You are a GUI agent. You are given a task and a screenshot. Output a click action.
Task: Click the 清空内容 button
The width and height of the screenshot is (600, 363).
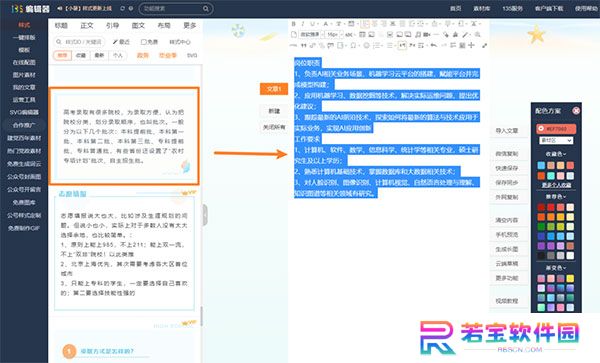[507, 220]
